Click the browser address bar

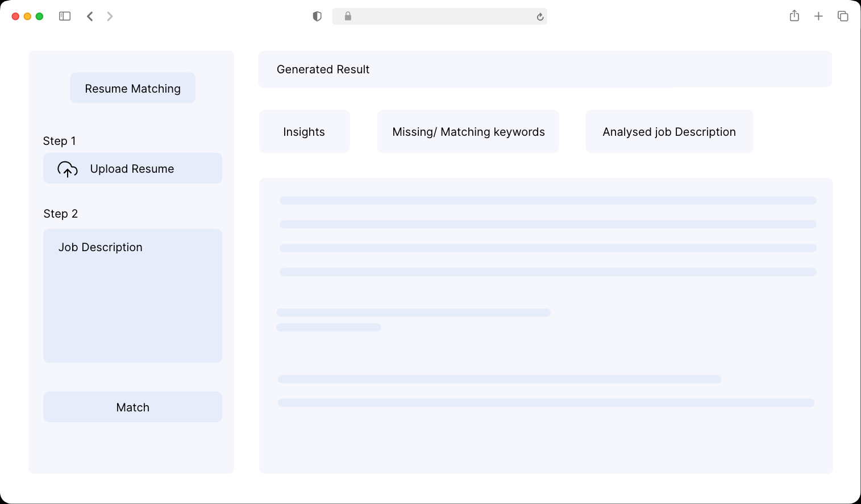click(x=440, y=16)
